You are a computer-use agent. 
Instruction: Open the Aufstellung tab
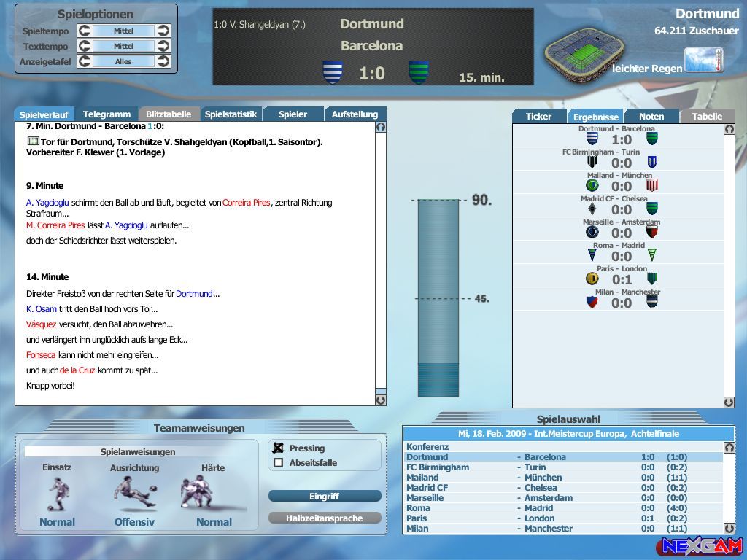coord(355,114)
